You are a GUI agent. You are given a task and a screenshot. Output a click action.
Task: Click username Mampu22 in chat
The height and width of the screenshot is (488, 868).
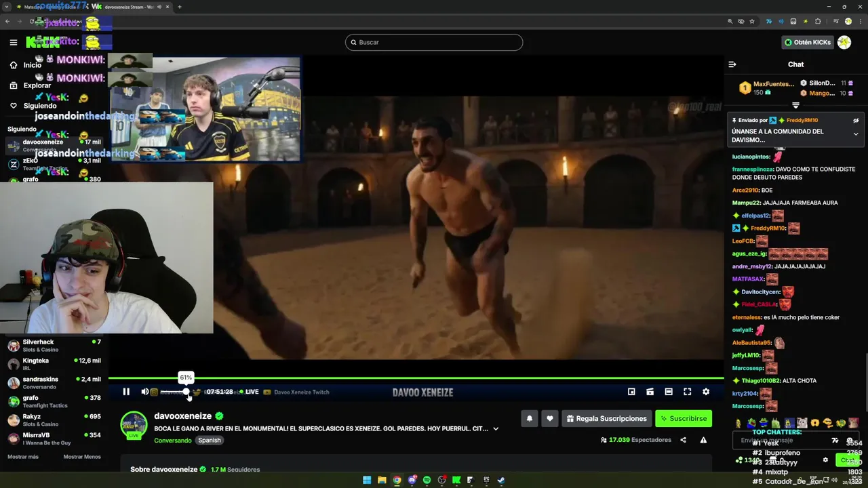point(747,203)
